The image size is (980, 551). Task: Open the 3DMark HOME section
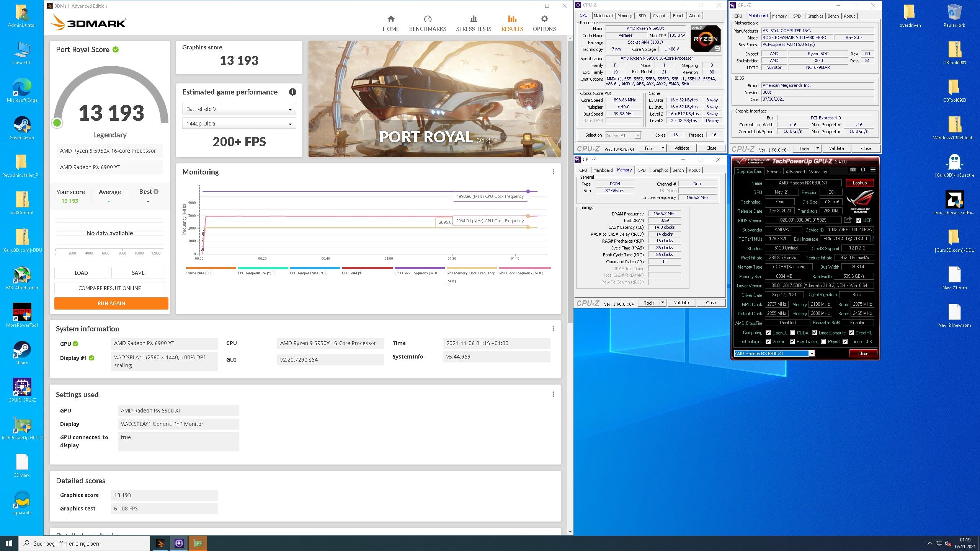click(x=391, y=23)
